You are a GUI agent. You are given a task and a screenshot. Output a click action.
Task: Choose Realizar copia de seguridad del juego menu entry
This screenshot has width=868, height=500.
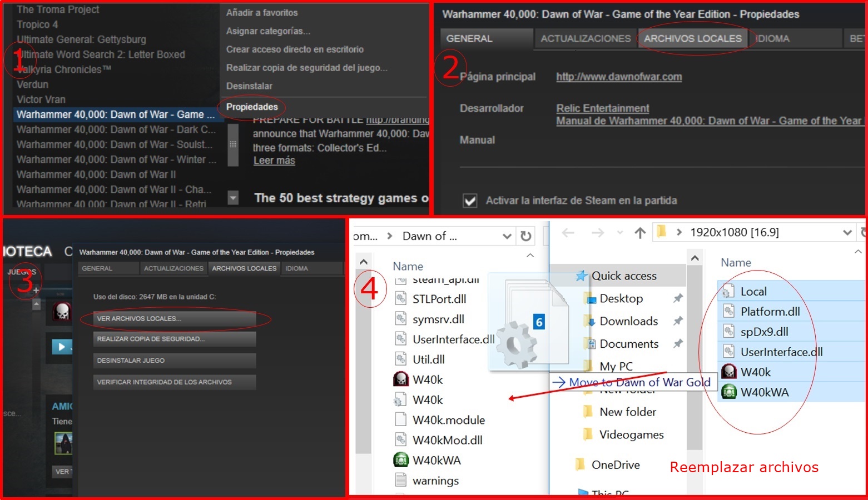click(x=307, y=68)
